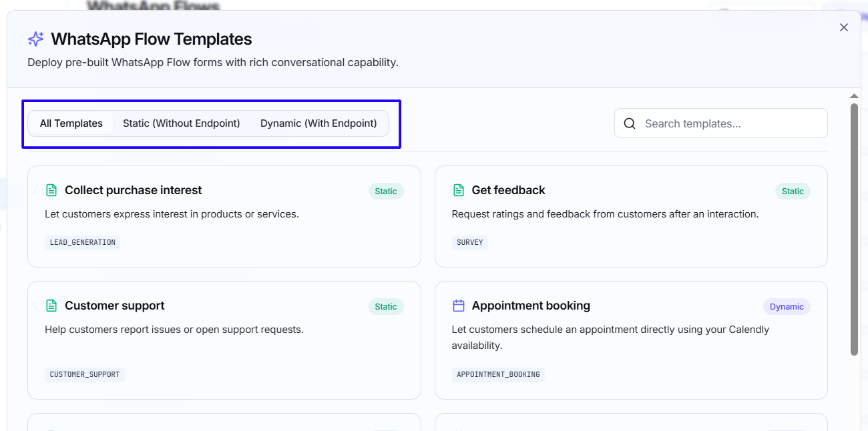Click the sparkle icon beside WhatsApp Flow Templates
Viewport: 868px width, 431px height.
coord(36,39)
